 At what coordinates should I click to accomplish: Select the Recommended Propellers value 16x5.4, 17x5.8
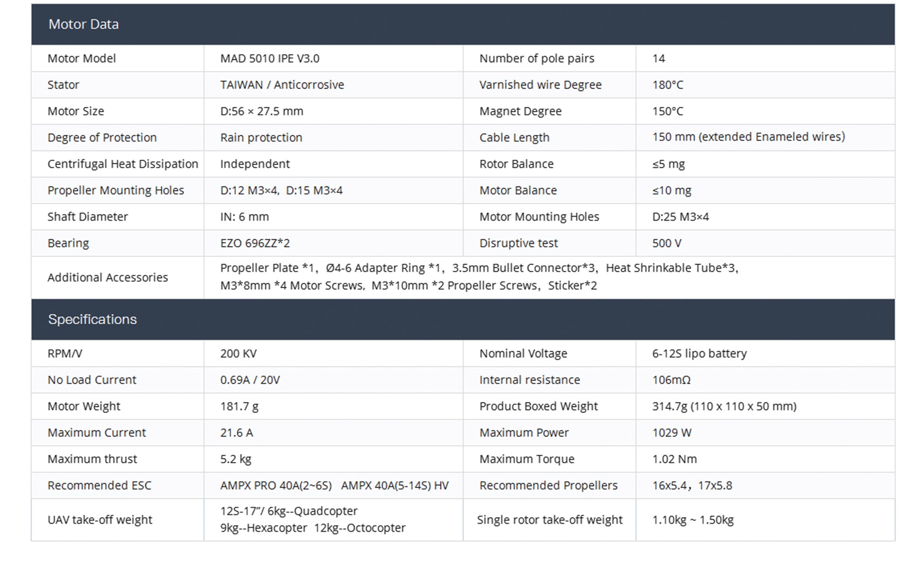point(692,485)
